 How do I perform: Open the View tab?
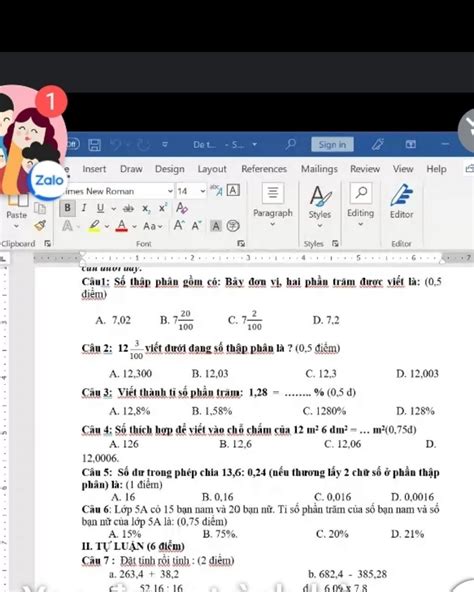click(403, 169)
